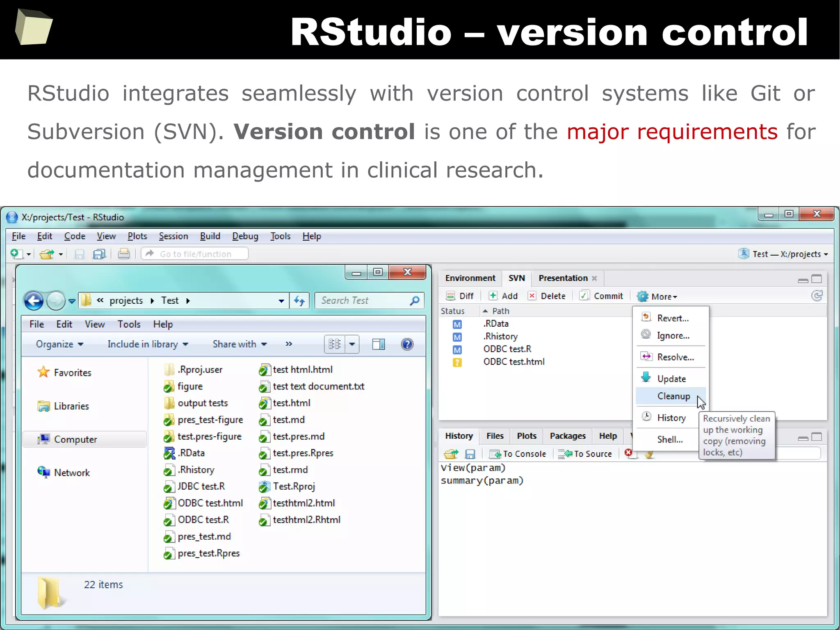Send selection To Console
The width and height of the screenshot is (840, 630).
tap(518, 454)
